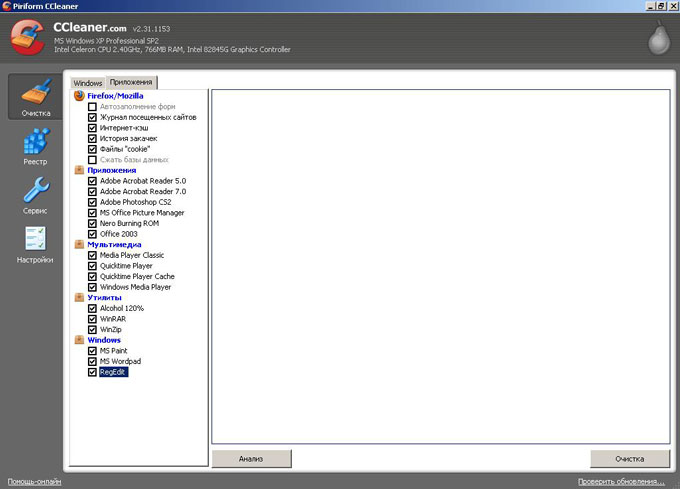Uncheck Интернет-кэш checkbox
The width and height of the screenshot is (680, 489).
(92, 128)
